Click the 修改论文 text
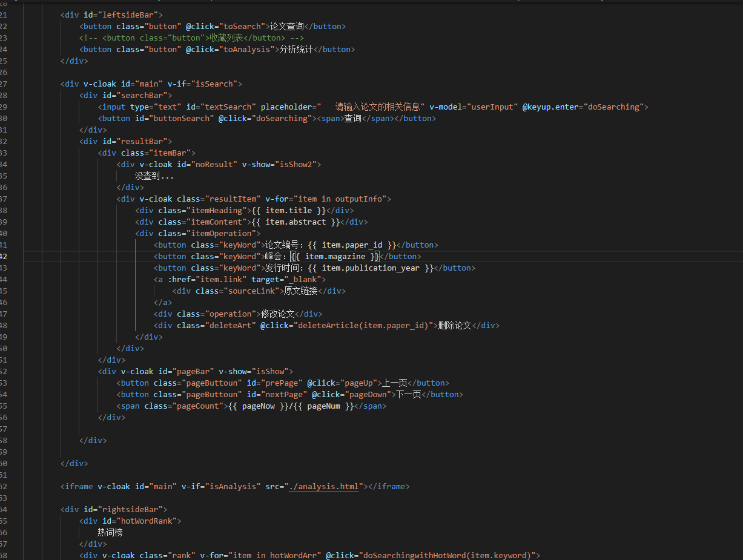Viewport: 743px width, 560px height. pyautogui.click(x=277, y=314)
